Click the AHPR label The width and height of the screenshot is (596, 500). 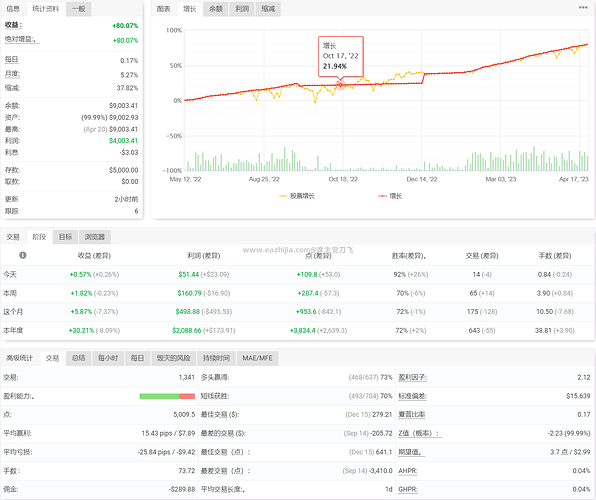[x=407, y=471]
